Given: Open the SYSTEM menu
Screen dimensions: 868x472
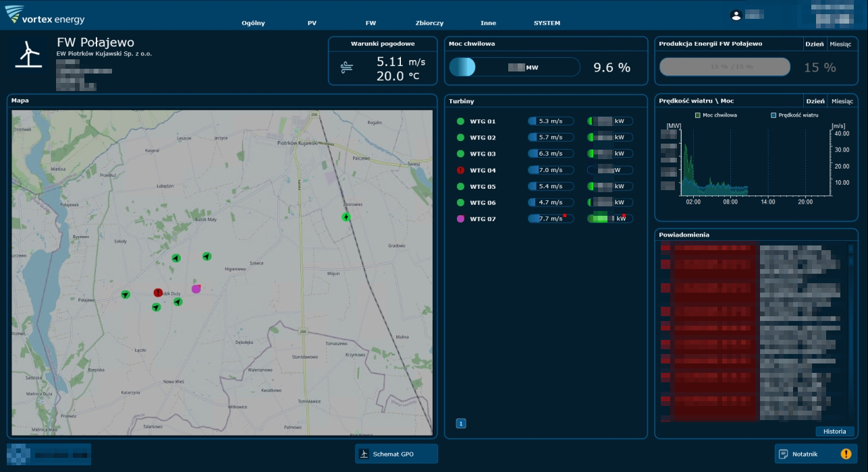Looking at the screenshot, I should coord(547,23).
